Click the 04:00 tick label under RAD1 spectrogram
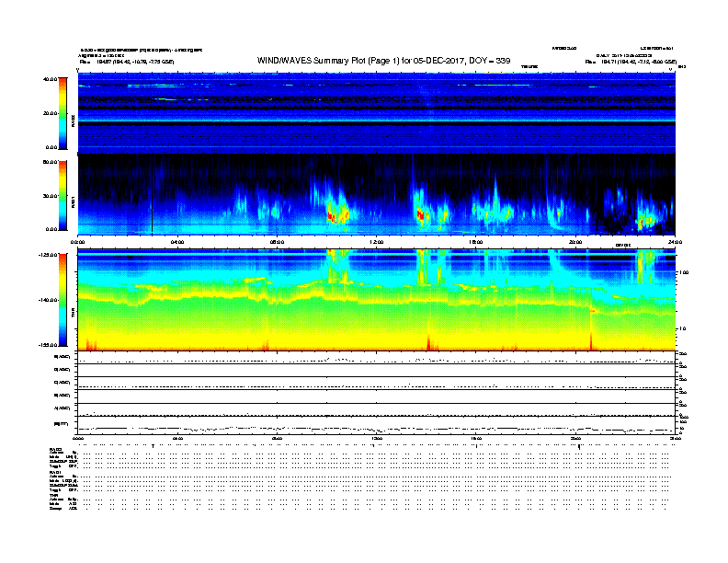The image size is (728, 563). (177, 242)
